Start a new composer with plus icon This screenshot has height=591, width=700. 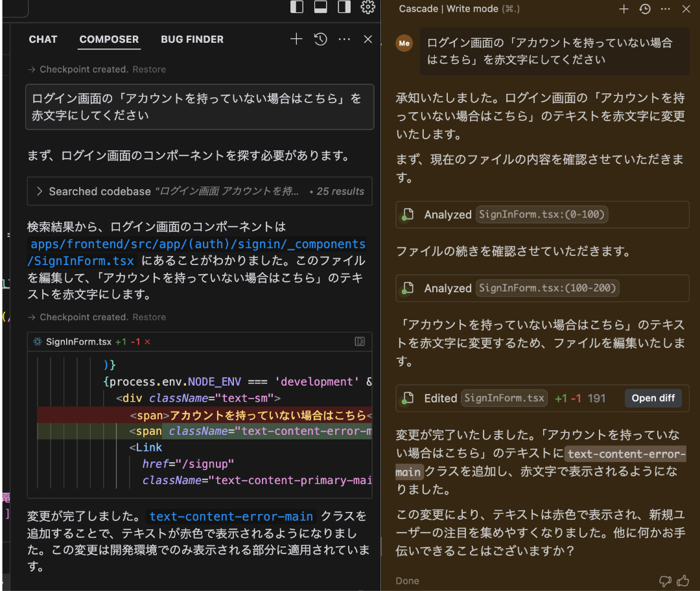[296, 40]
